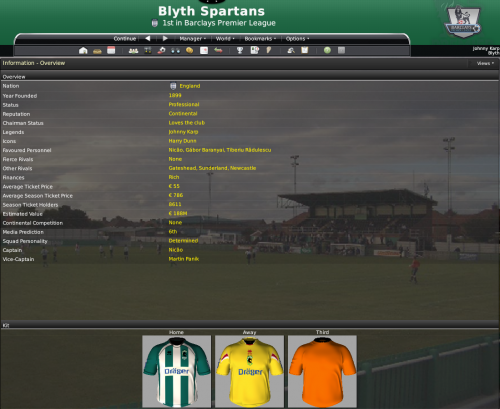Click the season ticket price € 786
The width and height of the screenshot is (500, 409).
coord(176,195)
